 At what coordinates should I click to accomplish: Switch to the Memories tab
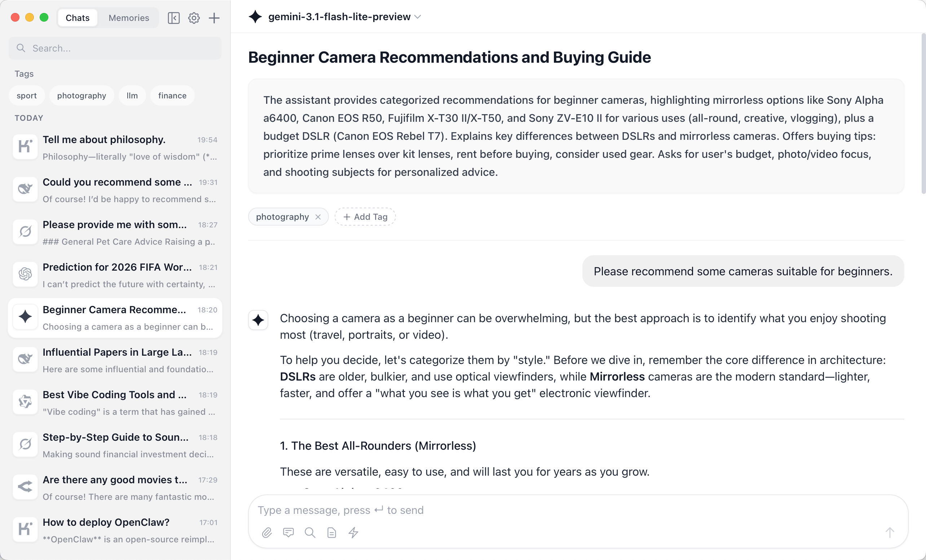point(128,18)
